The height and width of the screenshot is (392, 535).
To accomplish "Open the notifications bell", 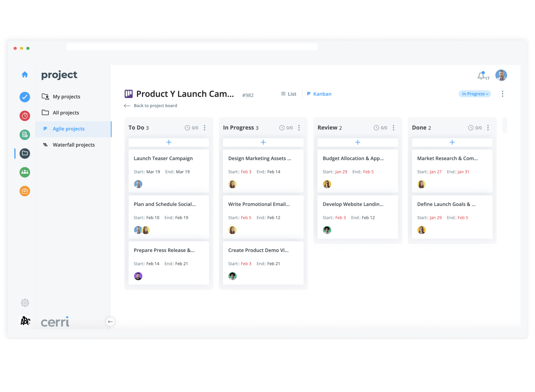I will coord(481,76).
